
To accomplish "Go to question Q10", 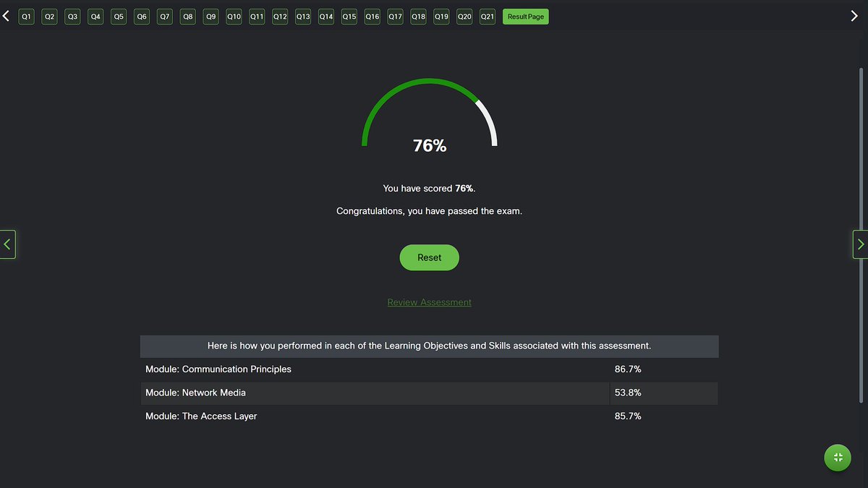I will pos(234,16).
